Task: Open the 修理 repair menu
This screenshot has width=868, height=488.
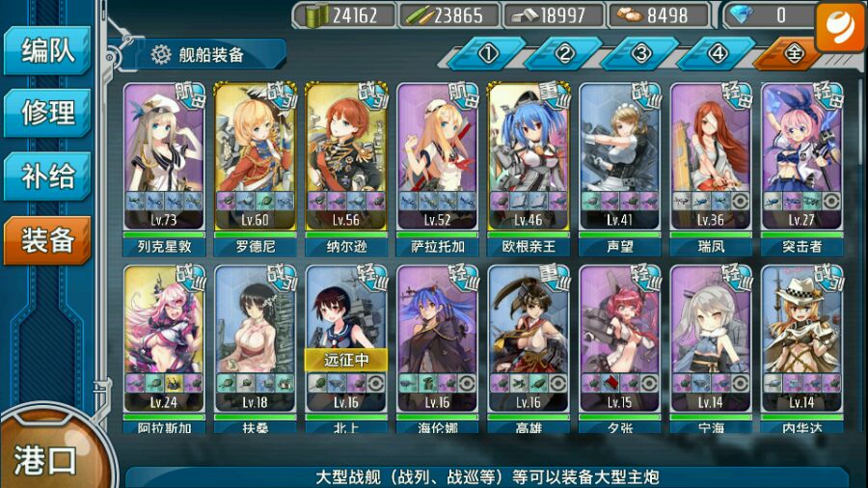Action: pyautogui.click(x=47, y=113)
